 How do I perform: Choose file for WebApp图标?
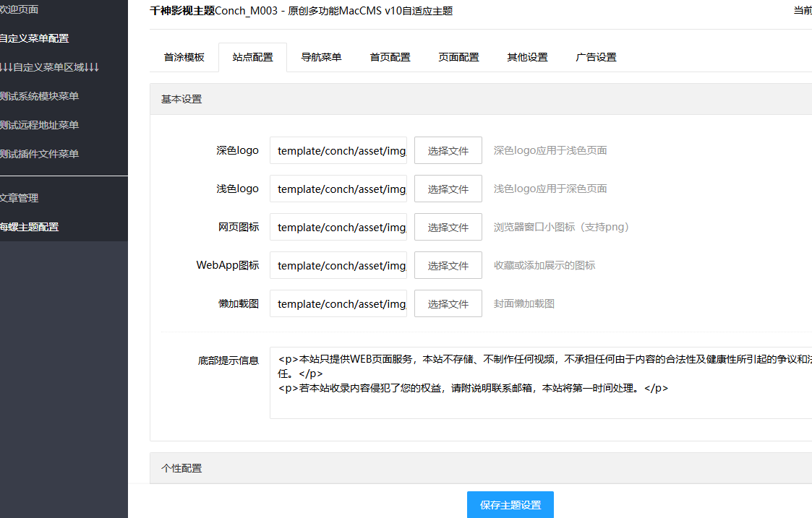448,266
